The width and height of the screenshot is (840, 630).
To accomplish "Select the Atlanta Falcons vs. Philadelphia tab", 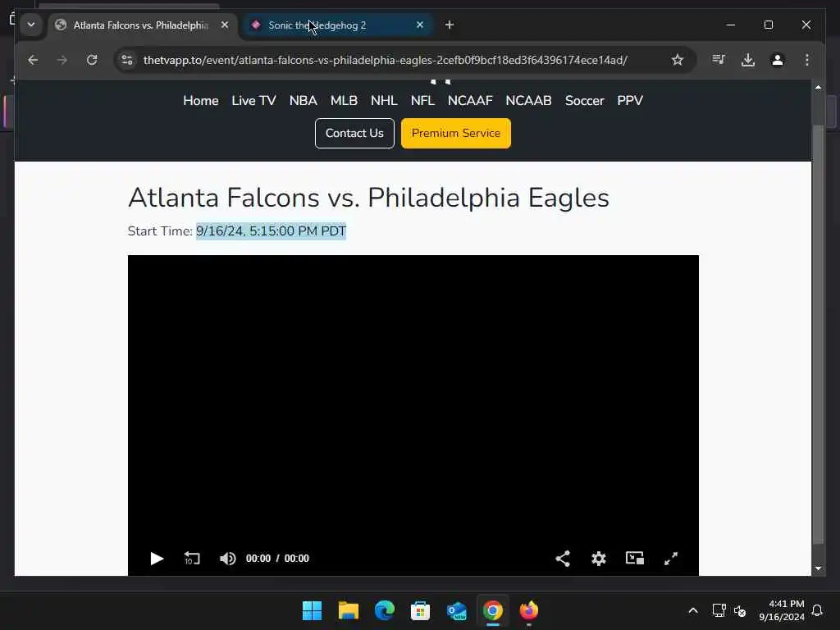I will (140, 25).
